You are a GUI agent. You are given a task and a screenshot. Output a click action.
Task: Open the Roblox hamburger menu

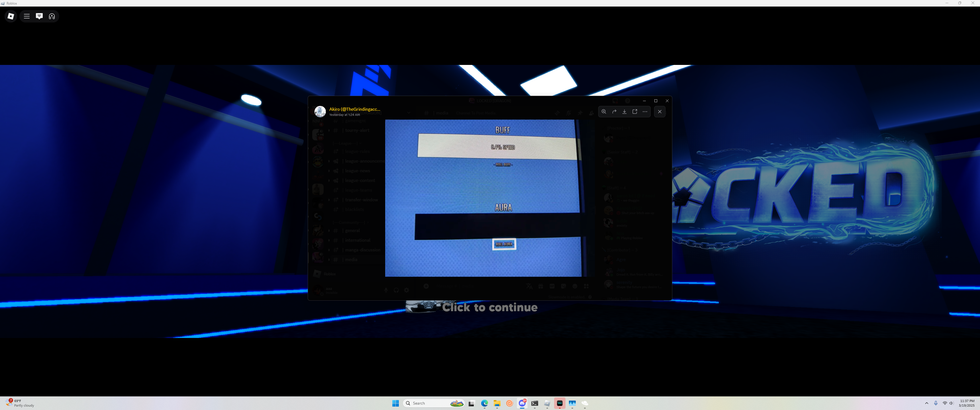click(26, 16)
